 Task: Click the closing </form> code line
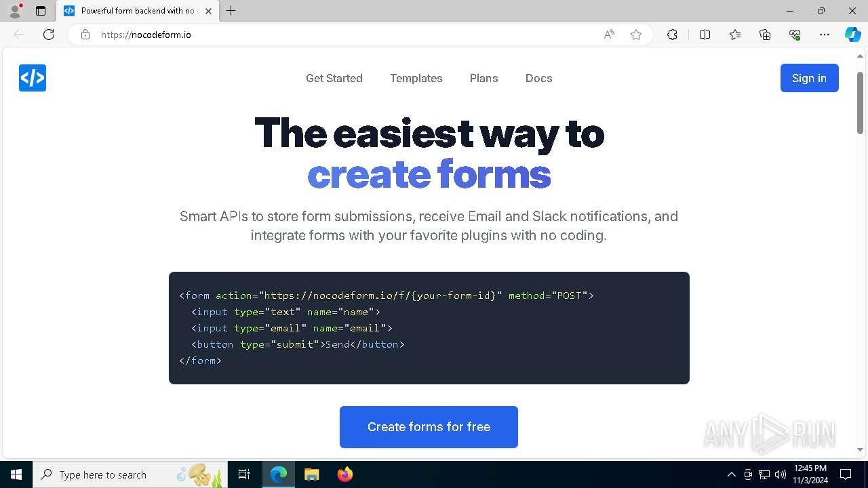[x=200, y=361]
